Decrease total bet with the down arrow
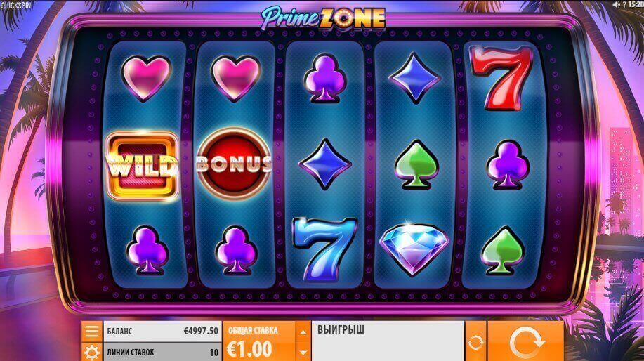The image size is (644, 361). point(303,352)
